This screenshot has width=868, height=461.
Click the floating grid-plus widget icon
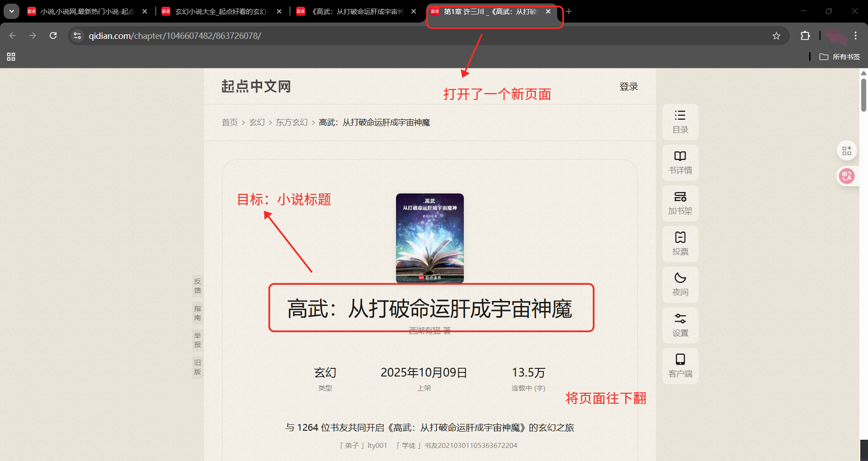847,151
